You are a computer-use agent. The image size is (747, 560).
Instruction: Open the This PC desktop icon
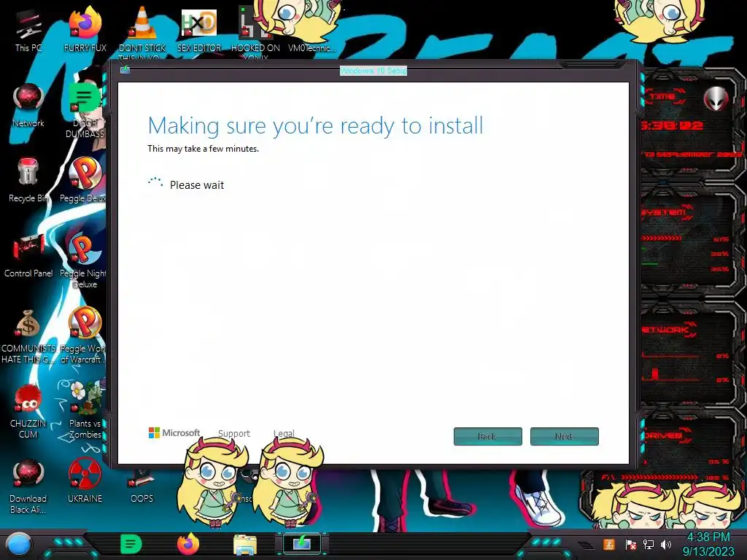[28, 31]
